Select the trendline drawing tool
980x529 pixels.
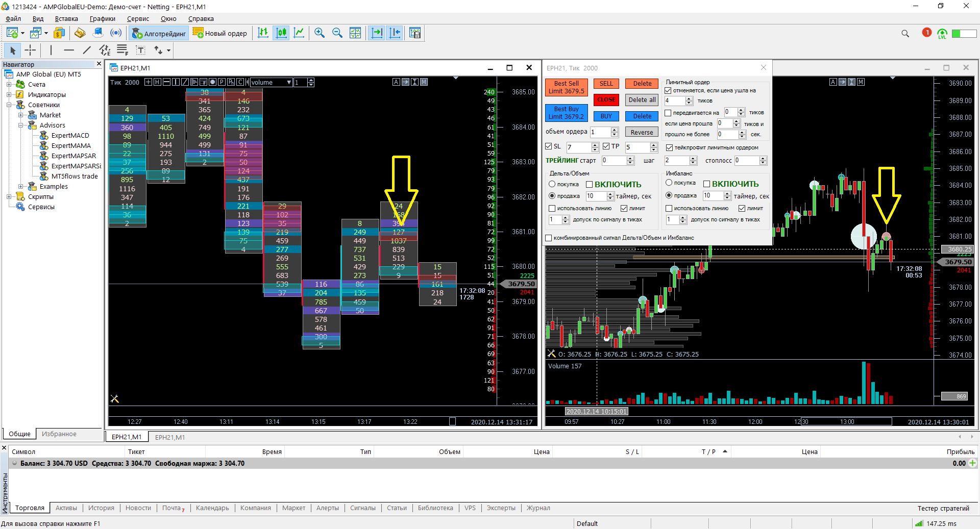[x=87, y=50]
